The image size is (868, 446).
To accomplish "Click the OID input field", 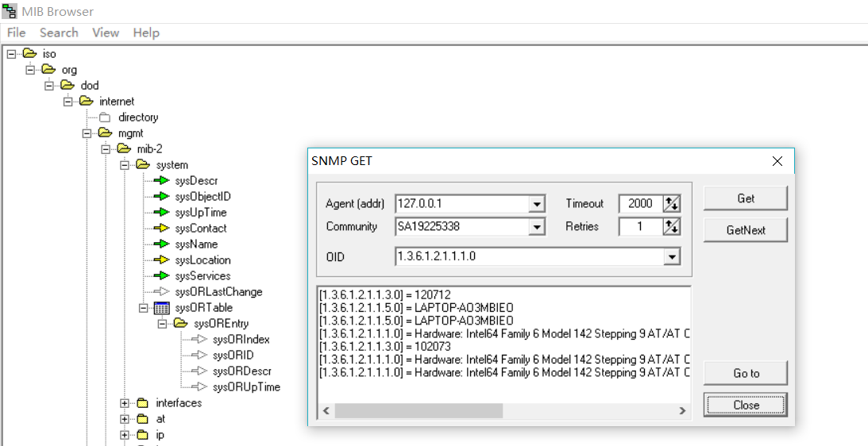I will [530, 256].
